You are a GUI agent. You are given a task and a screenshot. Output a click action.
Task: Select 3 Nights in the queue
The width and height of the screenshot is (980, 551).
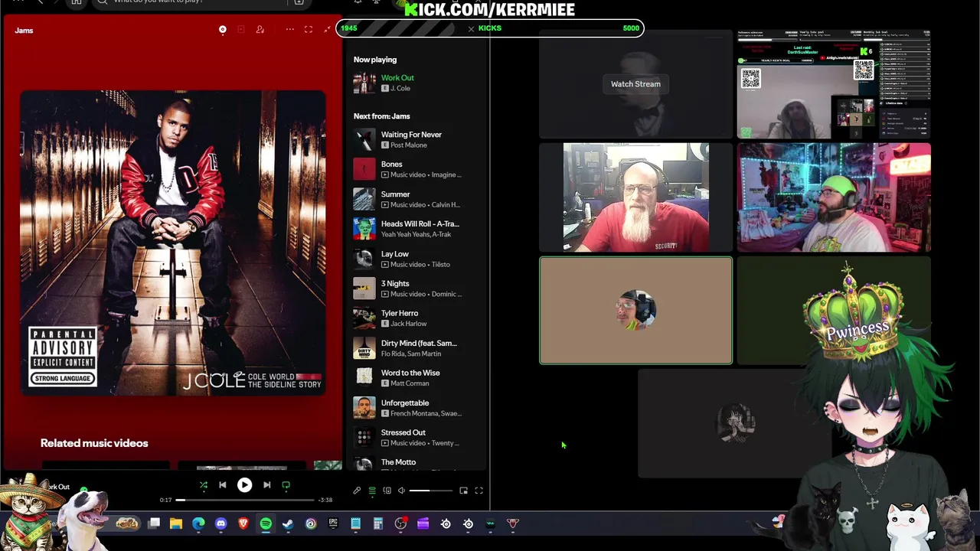pyautogui.click(x=395, y=284)
